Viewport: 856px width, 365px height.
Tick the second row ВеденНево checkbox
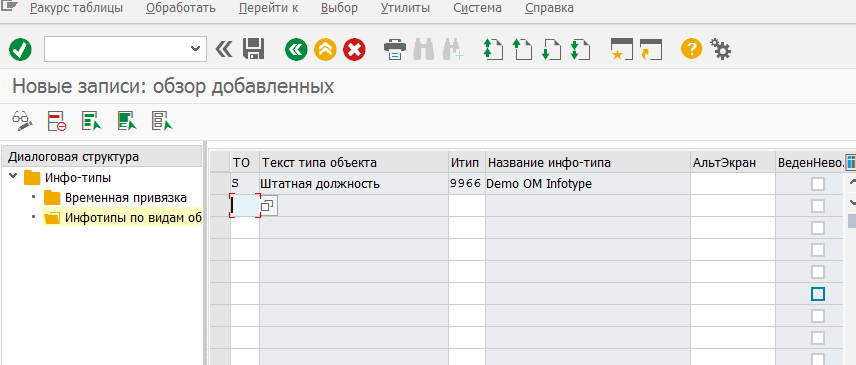pos(817,206)
